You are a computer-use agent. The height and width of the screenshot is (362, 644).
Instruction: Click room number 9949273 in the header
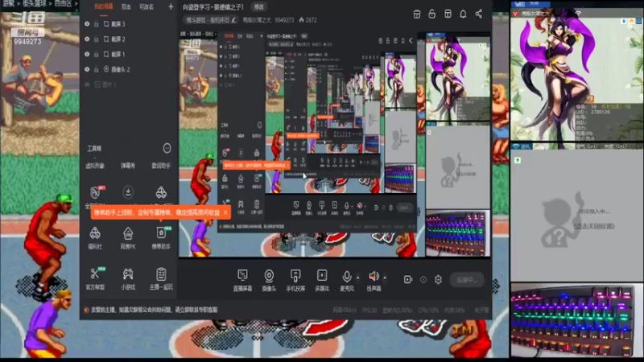(x=284, y=19)
